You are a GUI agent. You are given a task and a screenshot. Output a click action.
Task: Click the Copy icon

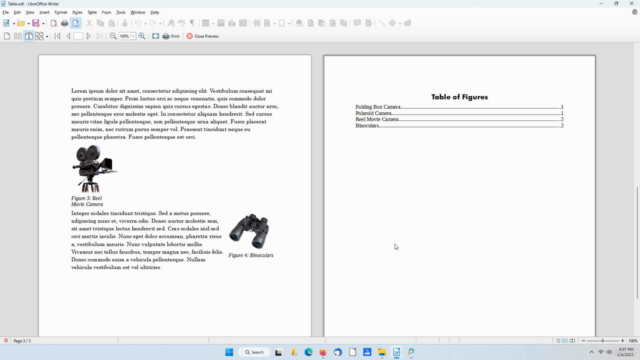(x=100, y=23)
